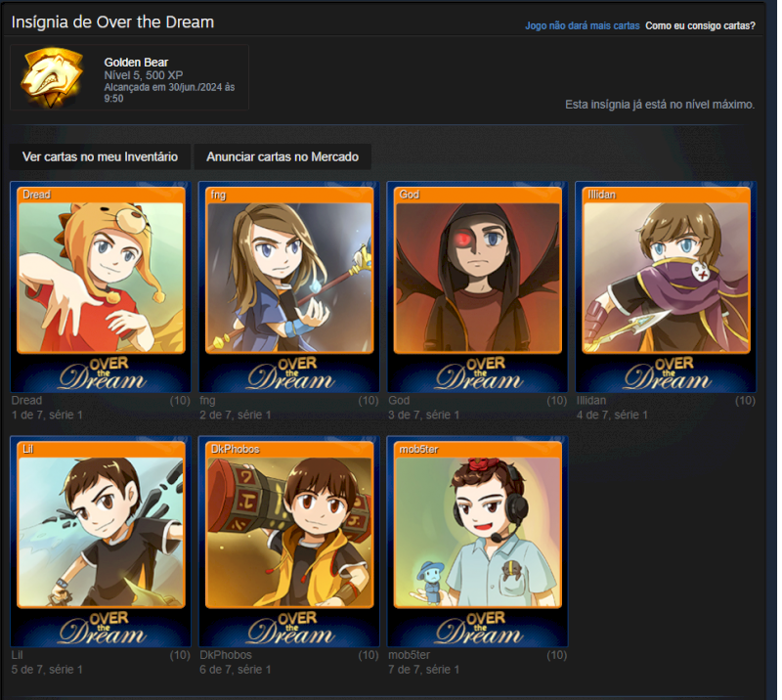
Task: Click the 'Dread' name below the card
Action: click(26, 400)
